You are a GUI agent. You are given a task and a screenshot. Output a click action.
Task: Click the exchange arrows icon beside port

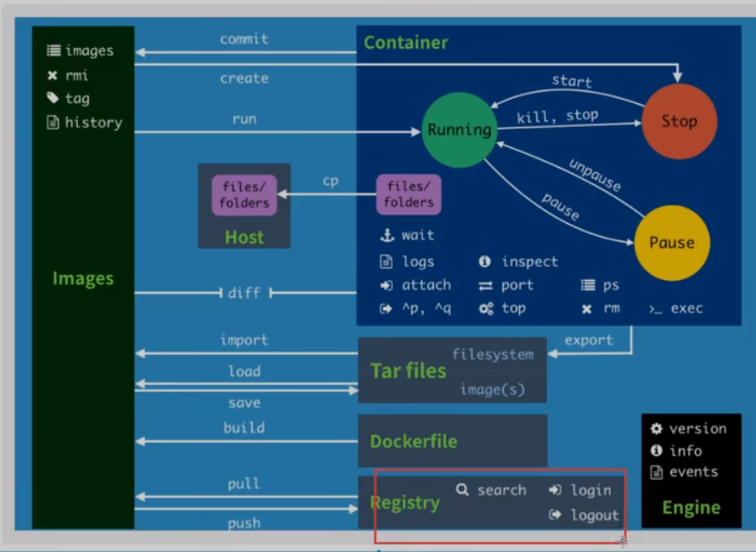tap(486, 286)
